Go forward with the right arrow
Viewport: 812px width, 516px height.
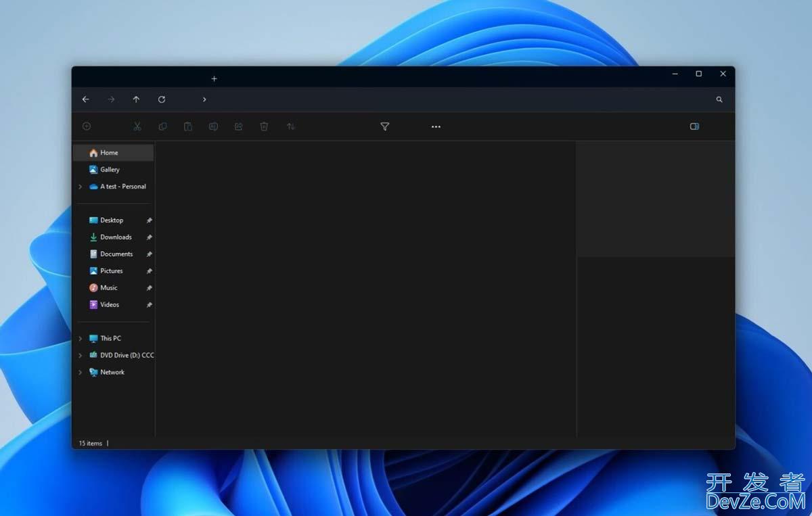[x=111, y=99]
